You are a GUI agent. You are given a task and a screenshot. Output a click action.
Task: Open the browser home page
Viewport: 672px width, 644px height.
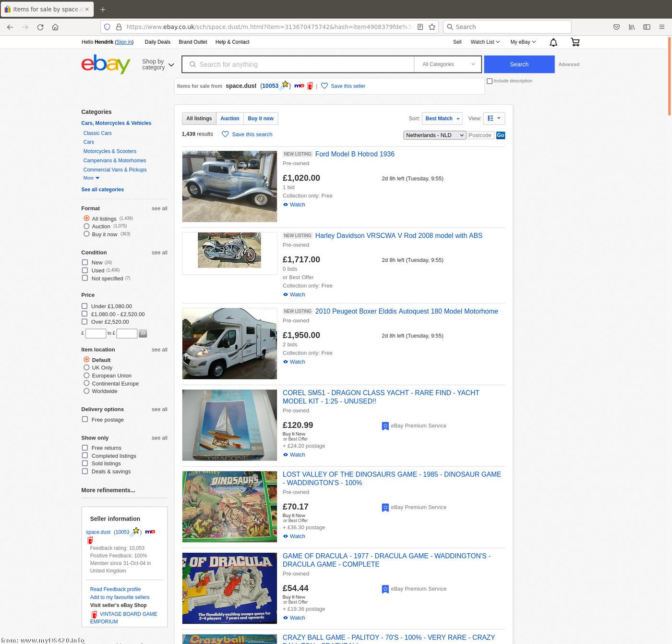(x=55, y=27)
